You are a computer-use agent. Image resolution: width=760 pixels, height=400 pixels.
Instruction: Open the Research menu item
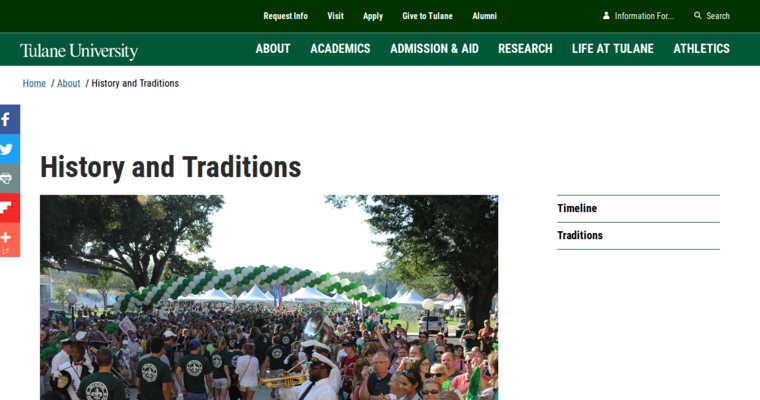(x=525, y=48)
